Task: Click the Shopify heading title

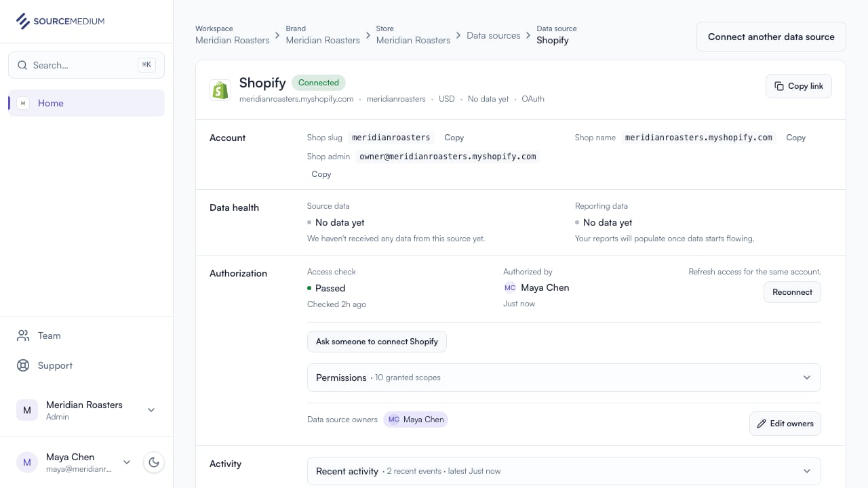Action: [x=262, y=83]
